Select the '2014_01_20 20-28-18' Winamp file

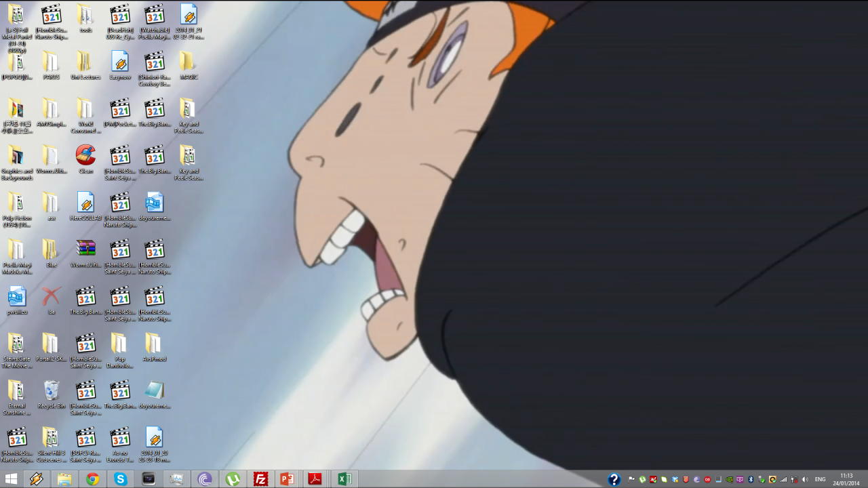pos(154,445)
